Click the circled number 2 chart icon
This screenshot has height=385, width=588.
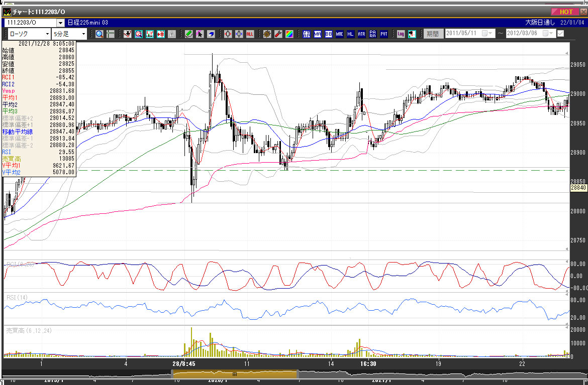pos(139,34)
